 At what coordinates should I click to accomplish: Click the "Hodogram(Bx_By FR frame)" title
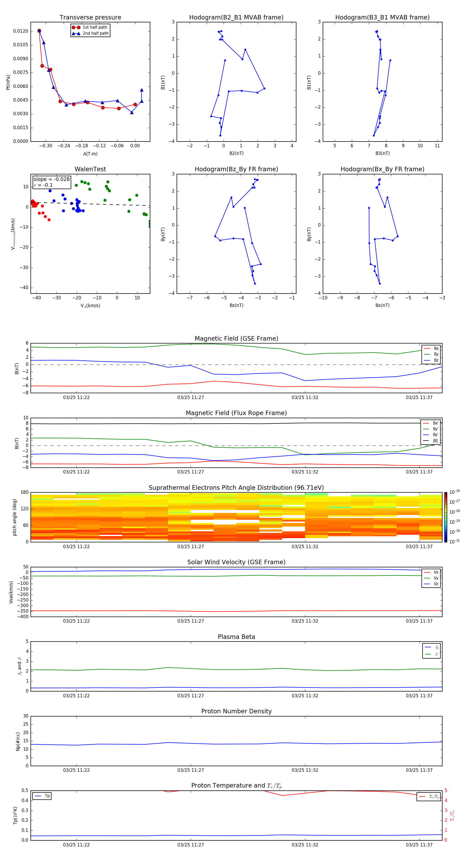[x=382, y=169]
